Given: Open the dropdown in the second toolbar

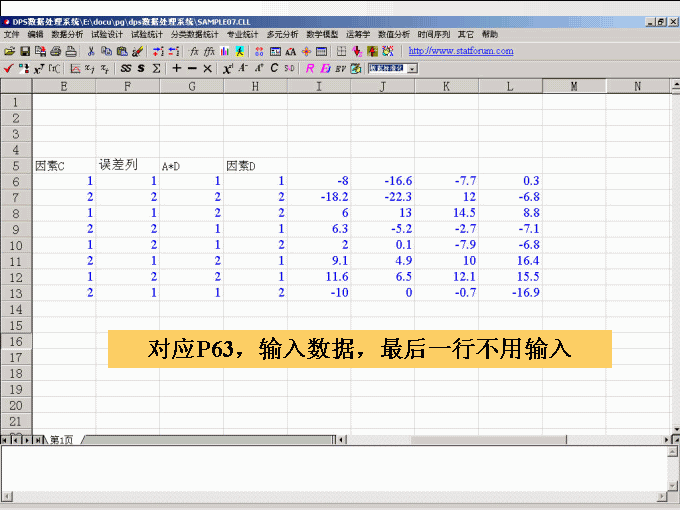Looking at the screenshot, I should tap(412, 69).
